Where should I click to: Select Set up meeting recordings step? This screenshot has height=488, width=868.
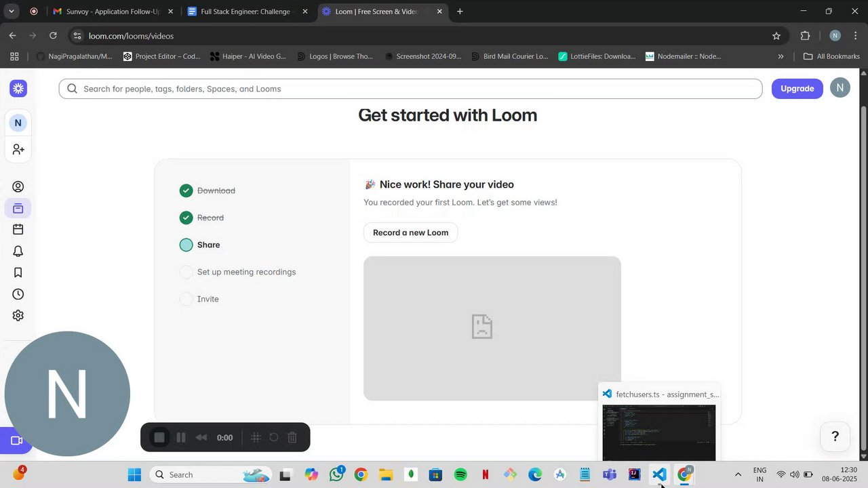[x=237, y=272]
